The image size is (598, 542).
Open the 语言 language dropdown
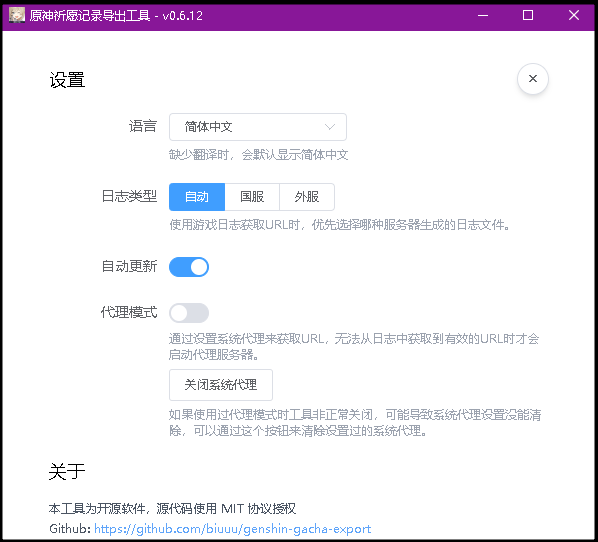tap(257, 127)
